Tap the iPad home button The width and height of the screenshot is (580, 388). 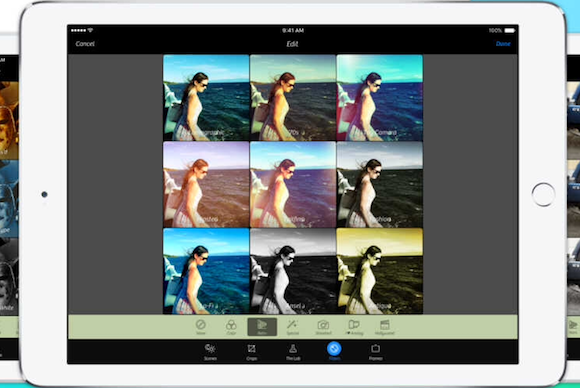(x=543, y=194)
